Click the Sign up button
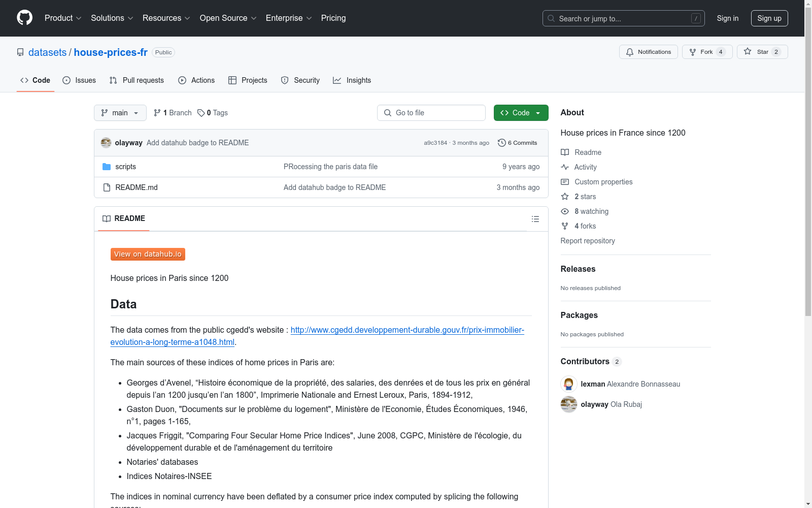 coord(769,18)
